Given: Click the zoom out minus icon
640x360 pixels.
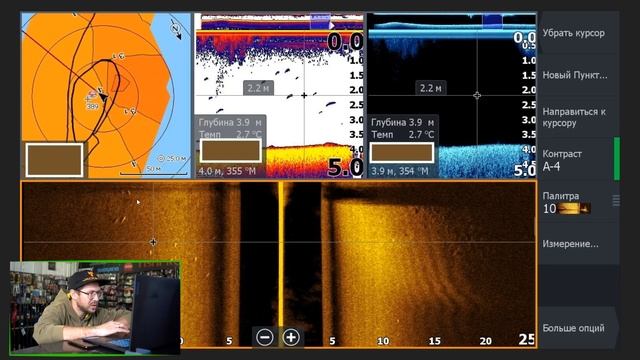Looking at the screenshot, I should pyautogui.click(x=265, y=338).
